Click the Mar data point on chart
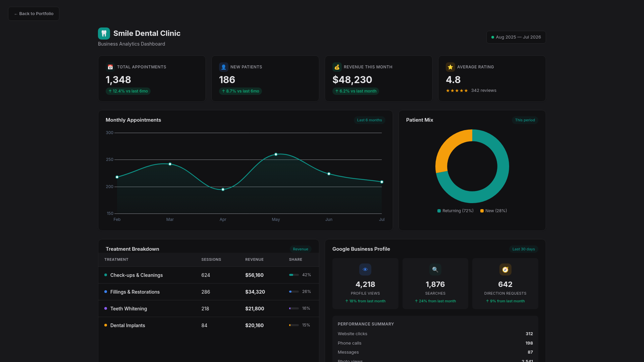Image resolution: width=644 pixels, height=362 pixels. pyautogui.click(x=170, y=164)
